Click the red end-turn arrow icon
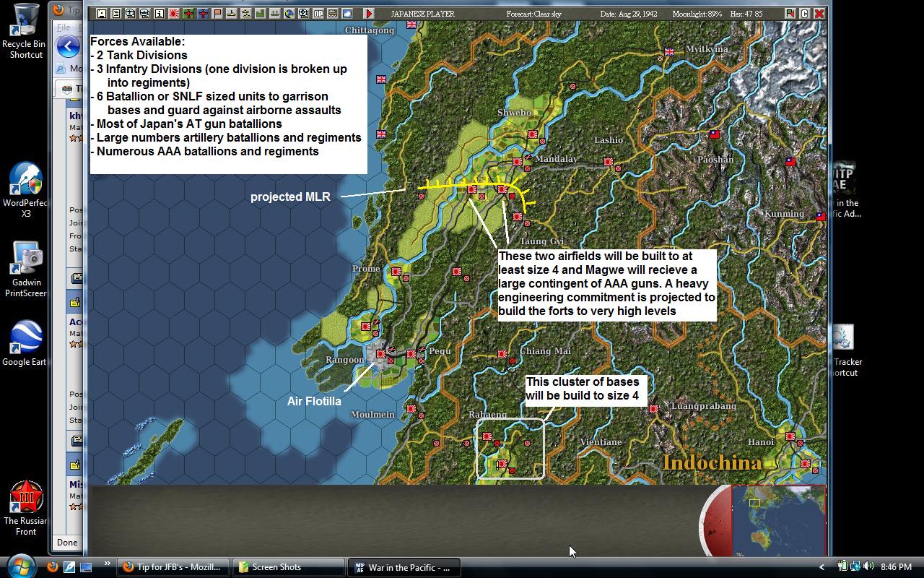The image size is (924, 578). tap(369, 13)
